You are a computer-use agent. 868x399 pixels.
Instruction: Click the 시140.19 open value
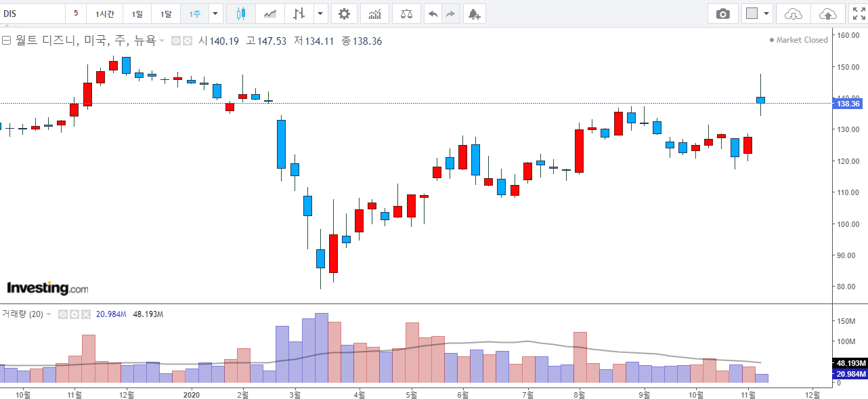pyautogui.click(x=219, y=41)
